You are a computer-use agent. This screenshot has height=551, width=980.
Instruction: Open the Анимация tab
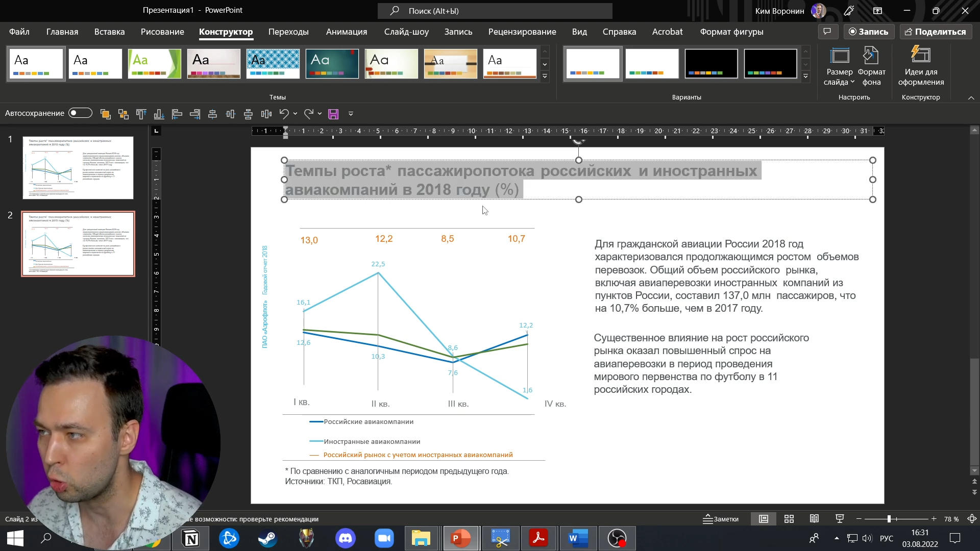pyautogui.click(x=346, y=32)
